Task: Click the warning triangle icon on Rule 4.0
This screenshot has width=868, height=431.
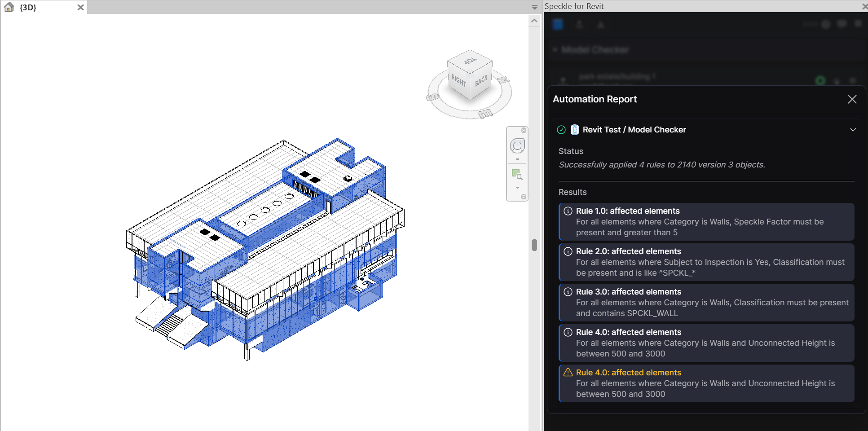Action: (568, 372)
